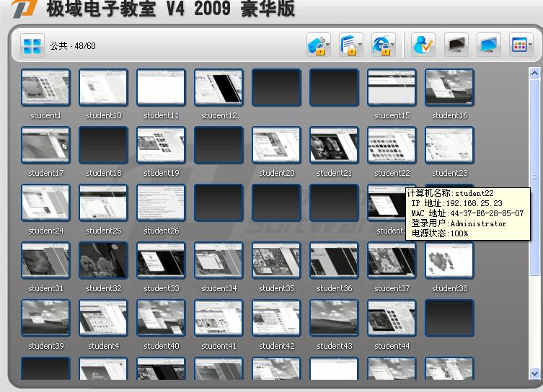Select the student38 thumbnail
Image resolution: width=543 pixels, height=392 pixels.
point(449,260)
